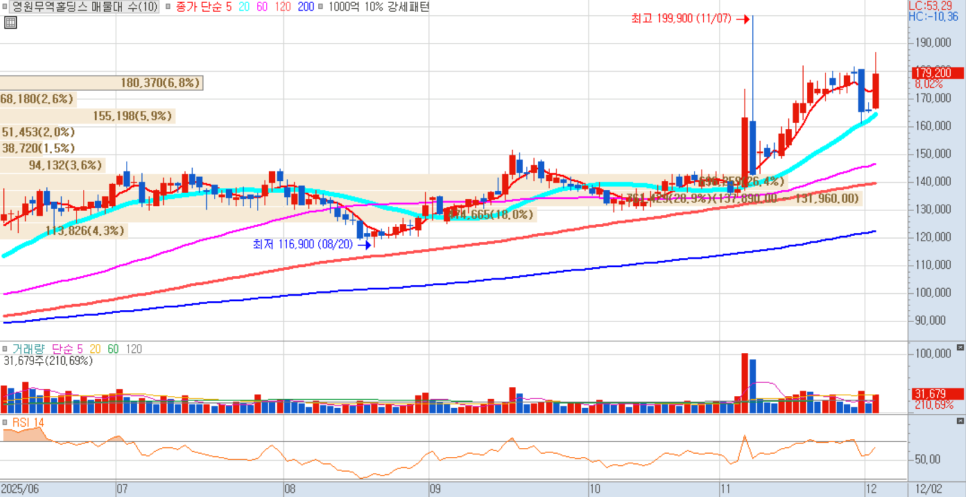Select the 1000억 10% 강세패턴 indicator label
Screen dimensions: 966x497
click(379, 7)
